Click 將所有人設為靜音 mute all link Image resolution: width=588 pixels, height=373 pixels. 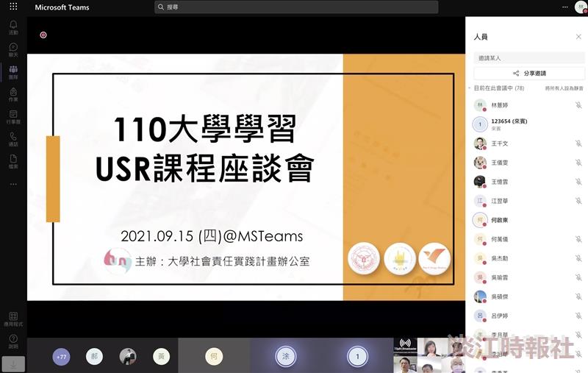564,88
